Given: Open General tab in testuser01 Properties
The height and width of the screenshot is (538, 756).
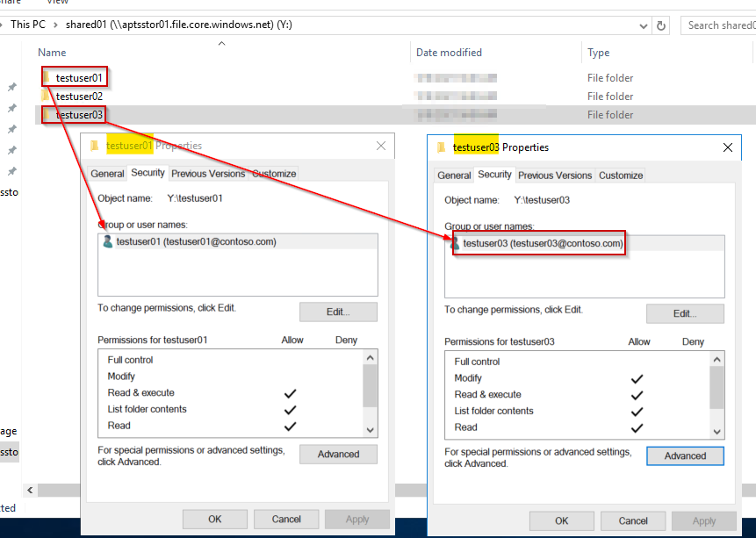Looking at the screenshot, I should 107,174.
